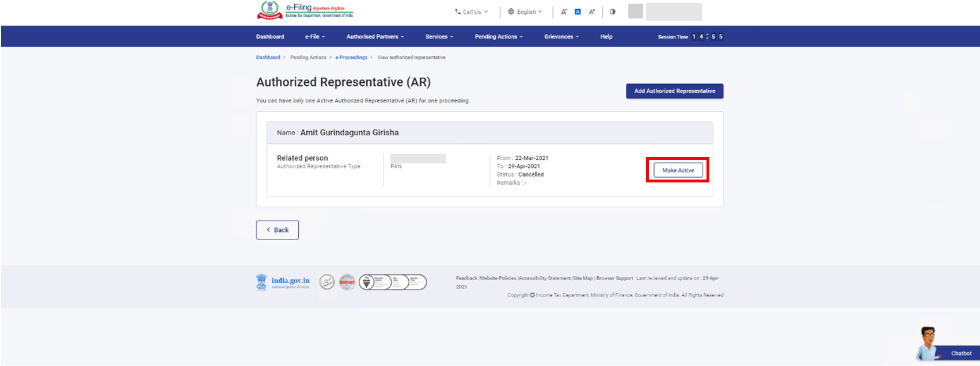The height and width of the screenshot is (366, 980).
Task: Click the CQW certification badge
Action: [327, 282]
